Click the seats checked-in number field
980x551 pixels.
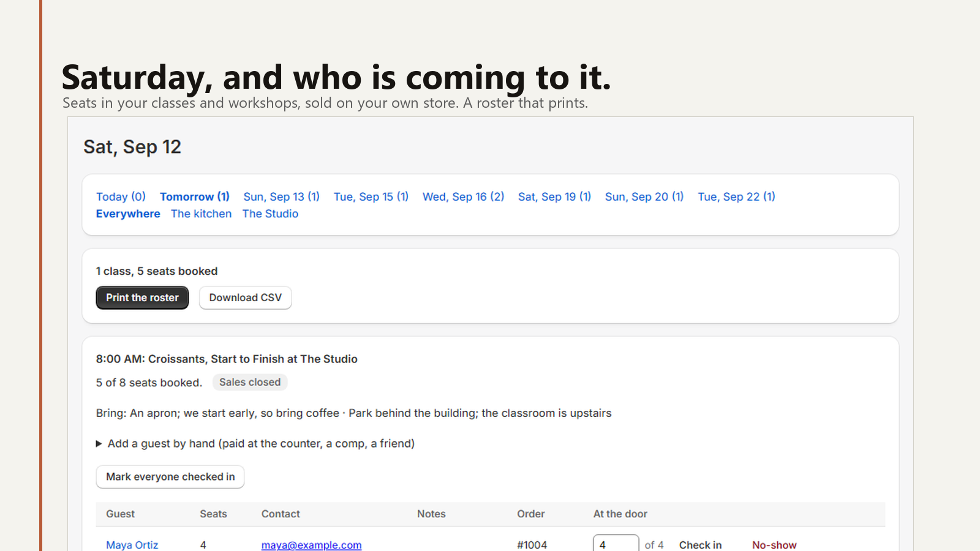tap(616, 544)
